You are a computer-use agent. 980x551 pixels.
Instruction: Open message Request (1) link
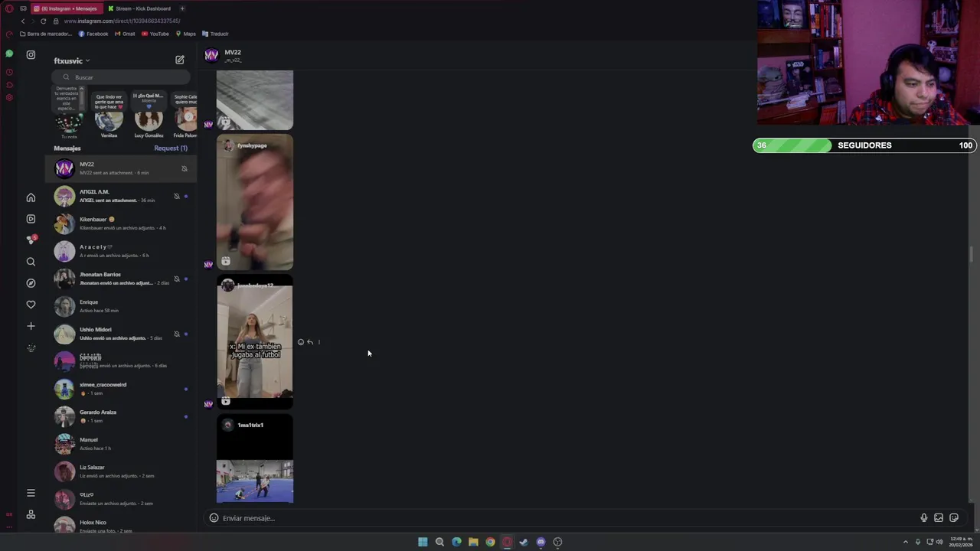tap(171, 148)
